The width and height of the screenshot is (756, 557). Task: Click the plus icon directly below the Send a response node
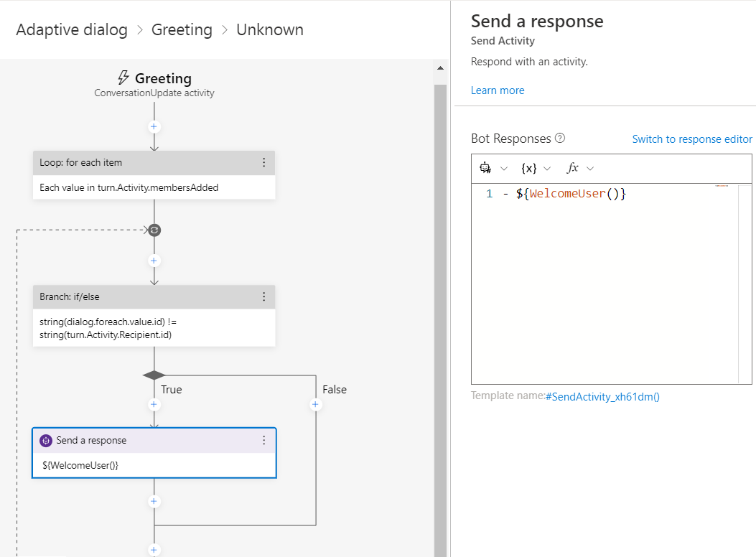(154, 501)
